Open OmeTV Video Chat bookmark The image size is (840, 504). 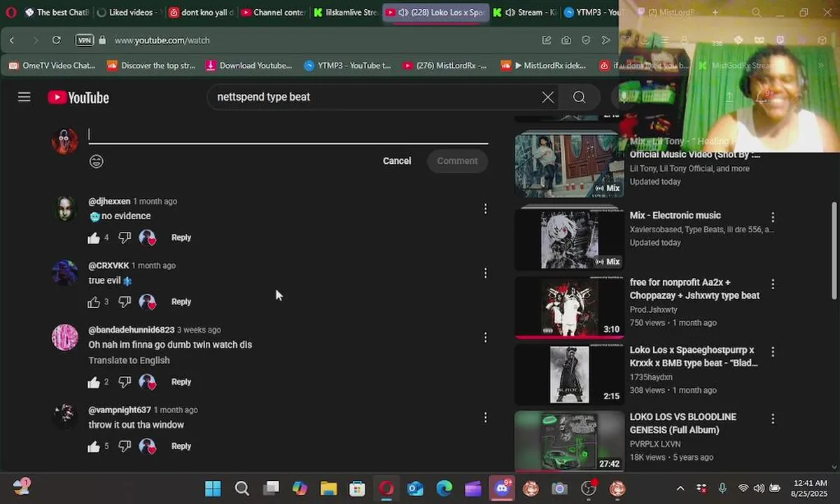pos(52,66)
